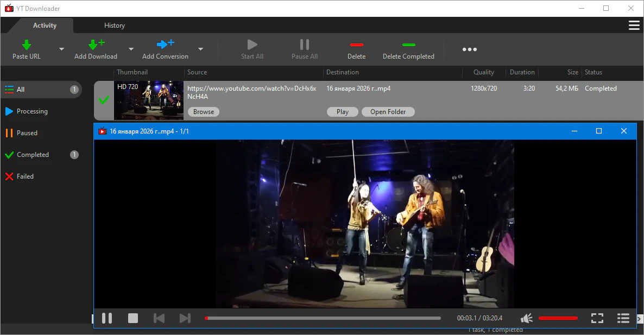Switch to the History tab
The height and width of the screenshot is (335, 644).
[x=114, y=26]
